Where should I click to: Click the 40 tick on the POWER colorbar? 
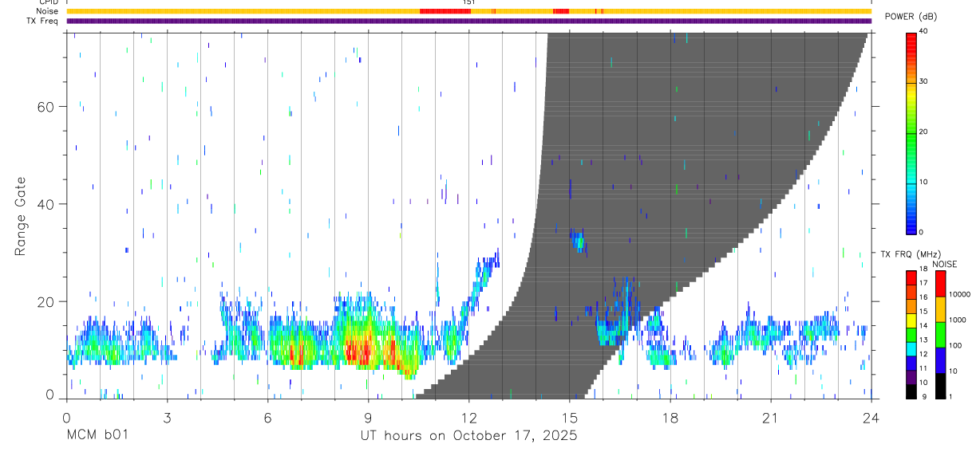click(x=923, y=31)
